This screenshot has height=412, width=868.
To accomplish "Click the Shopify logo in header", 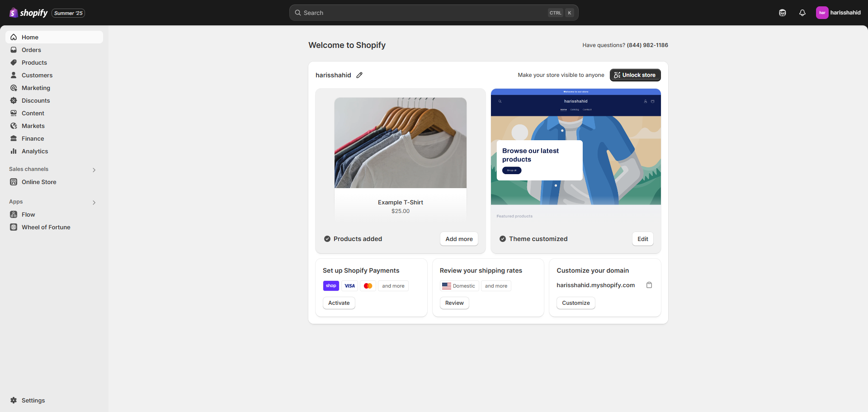I will point(28,13).
